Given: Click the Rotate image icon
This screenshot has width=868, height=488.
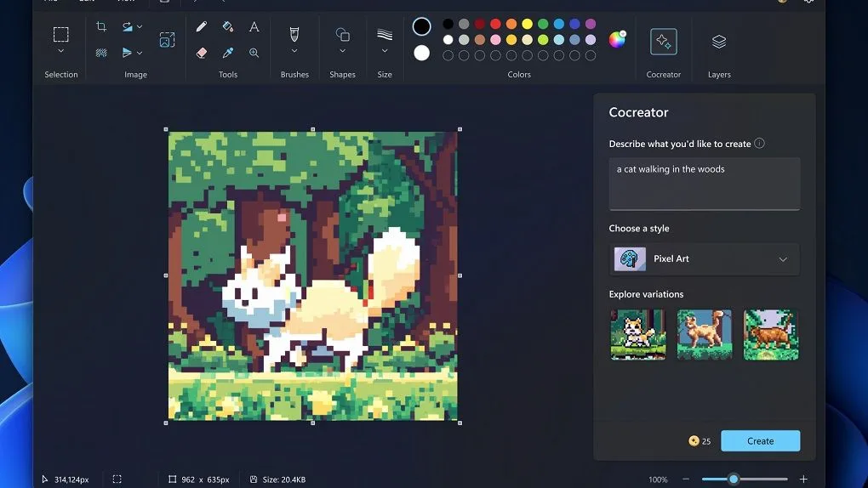Looking at the screenshot, I should point(128,26).
